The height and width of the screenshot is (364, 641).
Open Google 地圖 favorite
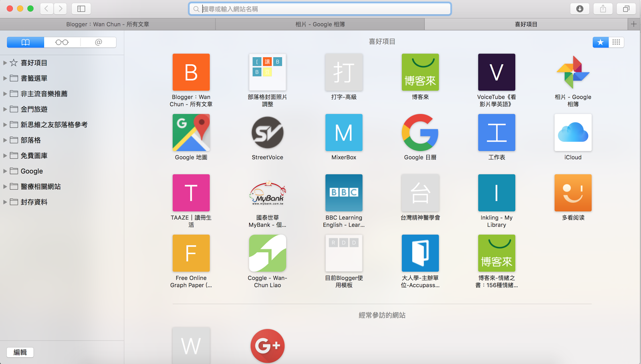pos(191,133)
